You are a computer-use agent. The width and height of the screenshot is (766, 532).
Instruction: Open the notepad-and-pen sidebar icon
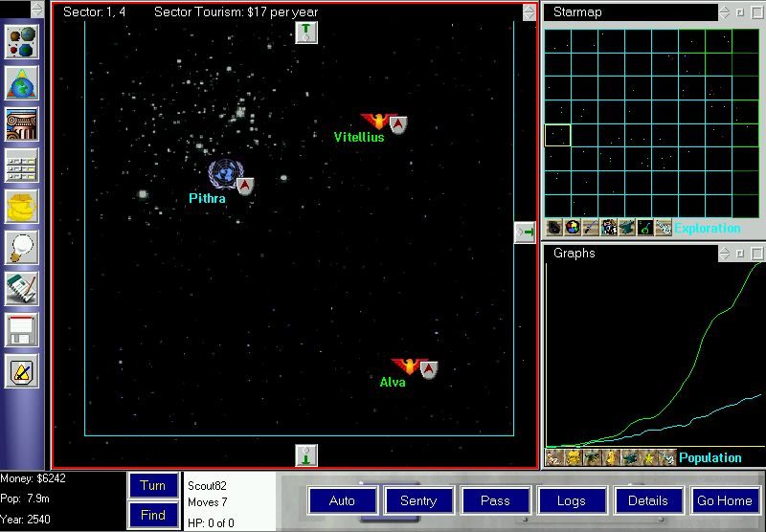click(x=21, y=289)
